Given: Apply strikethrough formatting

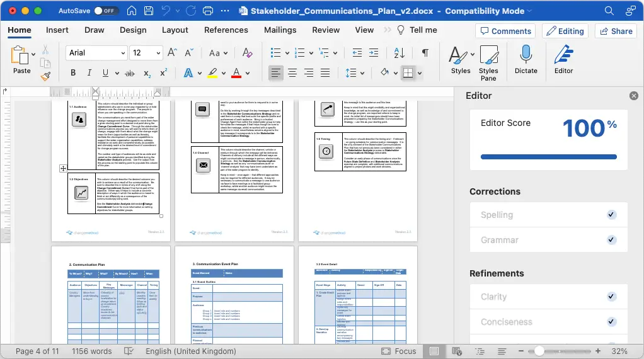Looking at the screenshot, I should coord(129,73).
